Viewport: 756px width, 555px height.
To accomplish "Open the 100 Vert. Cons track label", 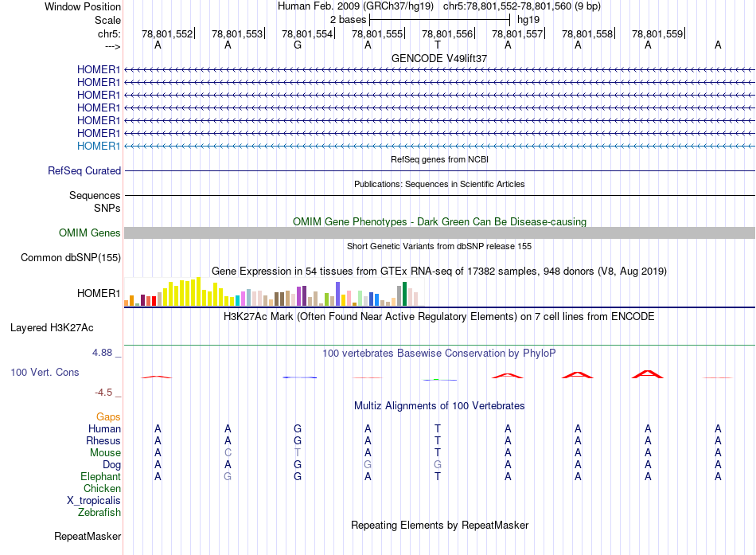I will (x=45, y=372).
